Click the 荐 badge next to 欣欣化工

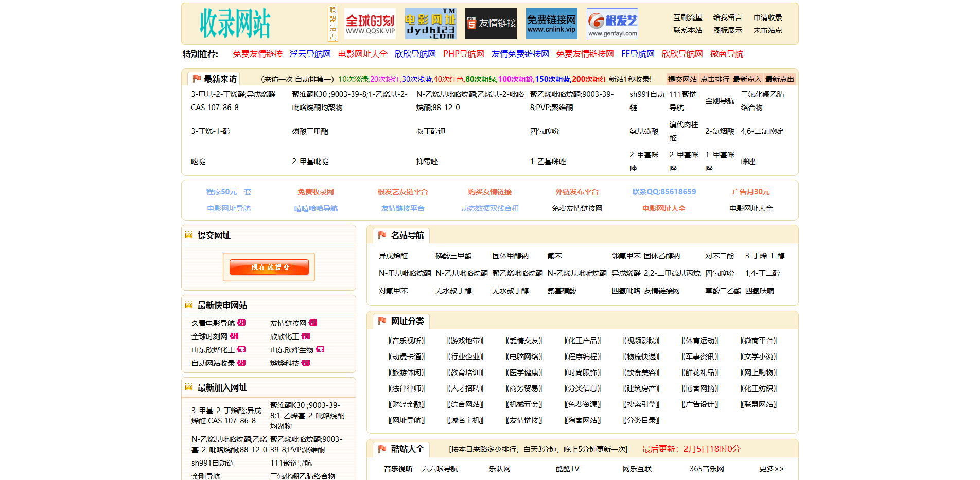pos(306,336)
